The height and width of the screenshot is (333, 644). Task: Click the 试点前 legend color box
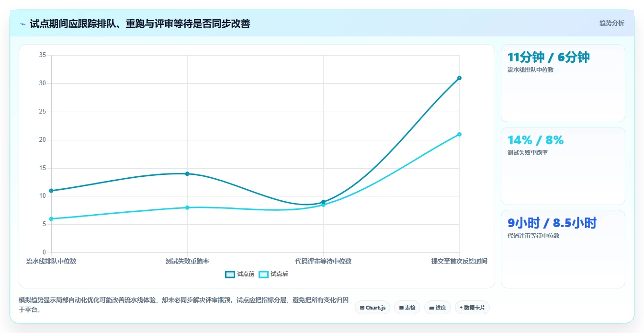(230, 274)
